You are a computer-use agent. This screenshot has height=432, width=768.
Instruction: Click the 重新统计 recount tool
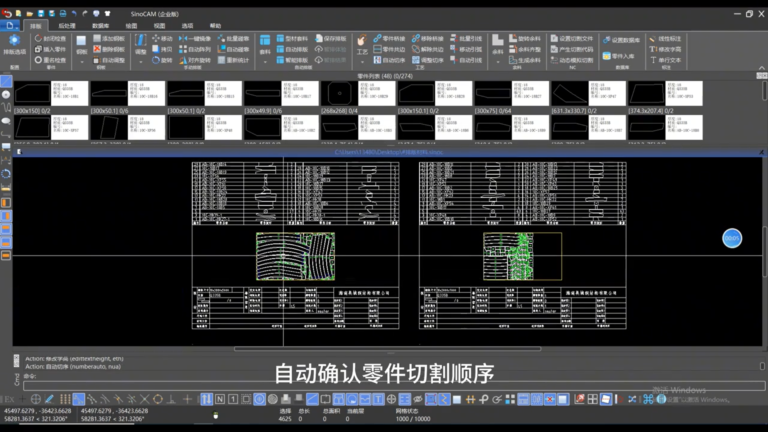234,60
